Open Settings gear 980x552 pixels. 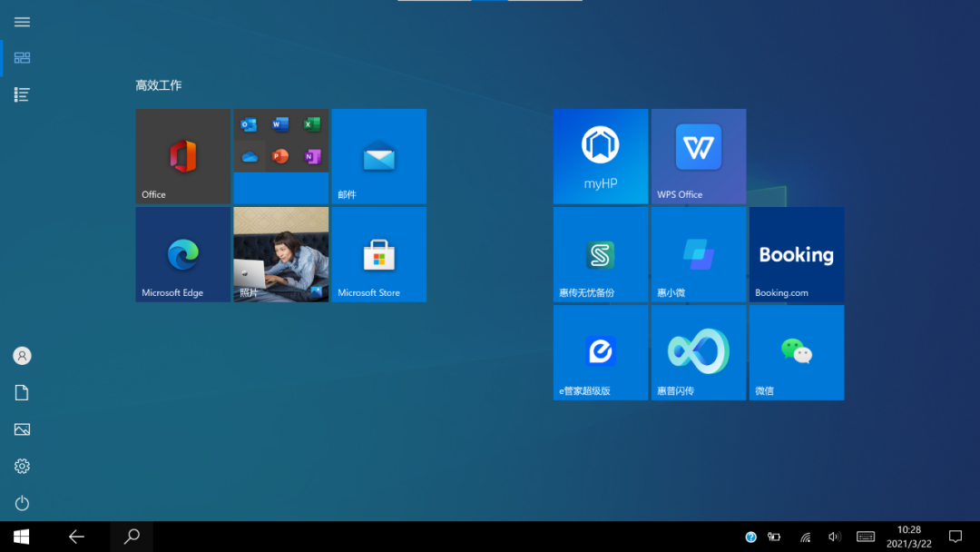click(22, 467)
